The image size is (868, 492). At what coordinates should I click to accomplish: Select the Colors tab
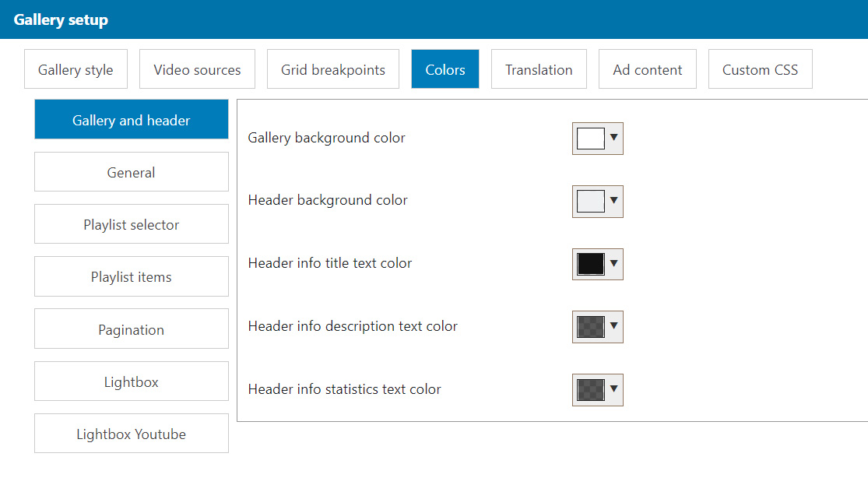pos(445,69)
